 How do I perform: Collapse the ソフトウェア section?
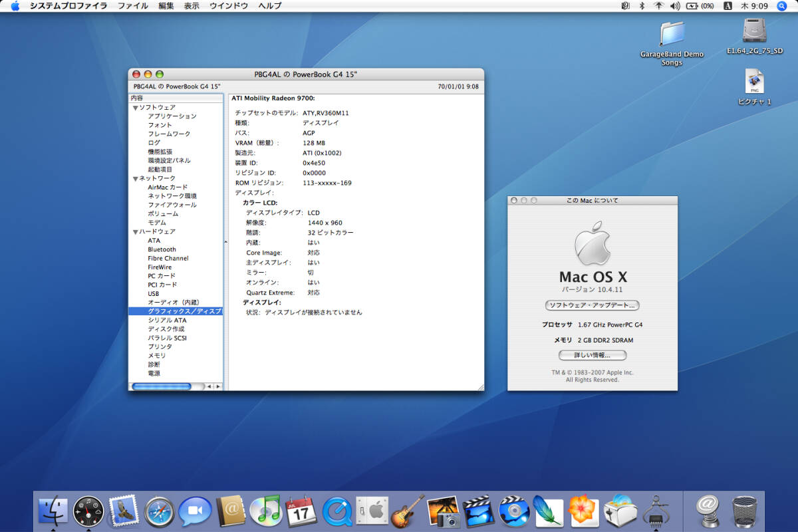[136, 108]
